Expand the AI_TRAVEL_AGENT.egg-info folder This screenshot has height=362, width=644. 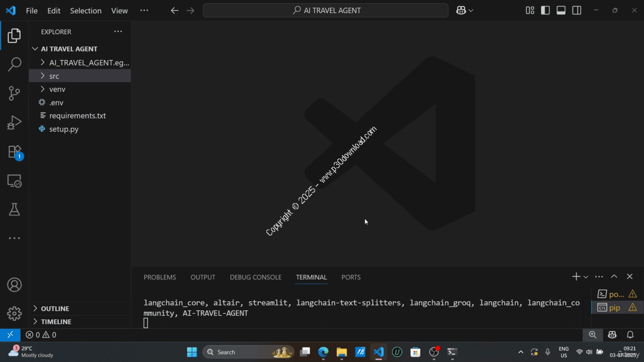(x=80, y=63)
